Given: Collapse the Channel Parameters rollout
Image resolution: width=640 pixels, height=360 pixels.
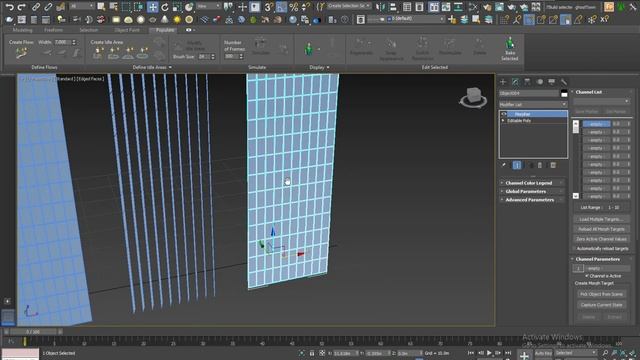Looking at the screenshot, I should tap(602, 259).
